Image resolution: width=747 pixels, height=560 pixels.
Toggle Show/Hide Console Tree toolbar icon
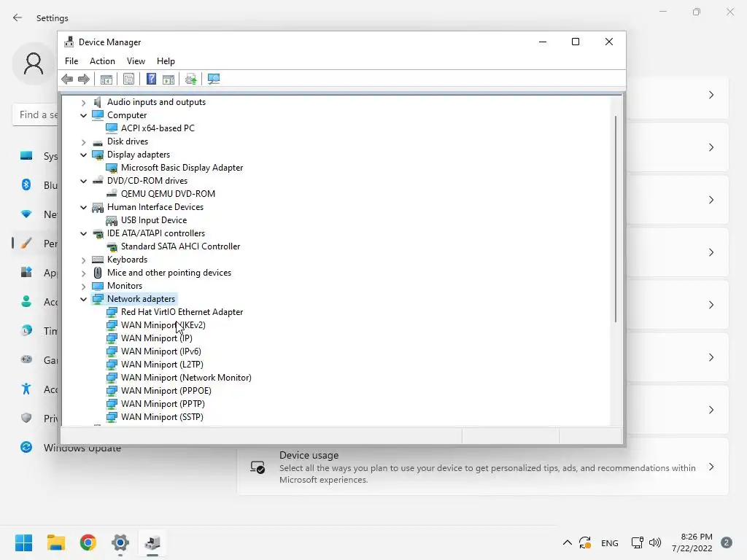(107, 79)
